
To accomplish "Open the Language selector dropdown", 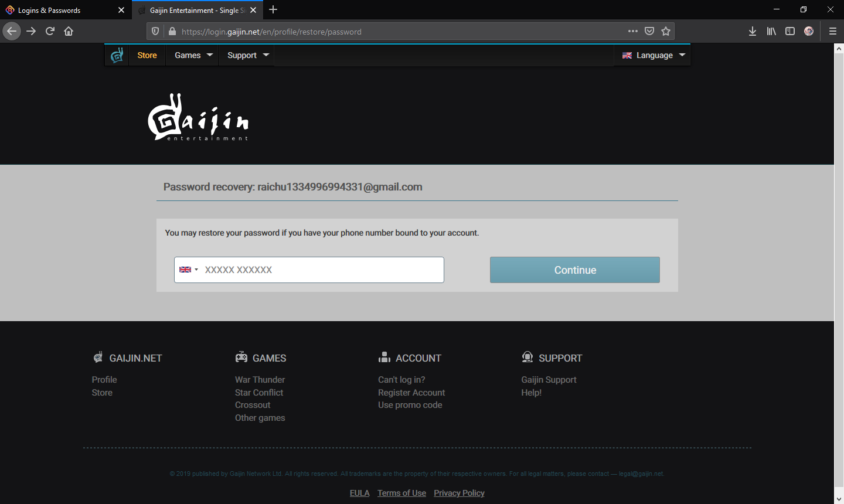I will [x=653, y=55].
